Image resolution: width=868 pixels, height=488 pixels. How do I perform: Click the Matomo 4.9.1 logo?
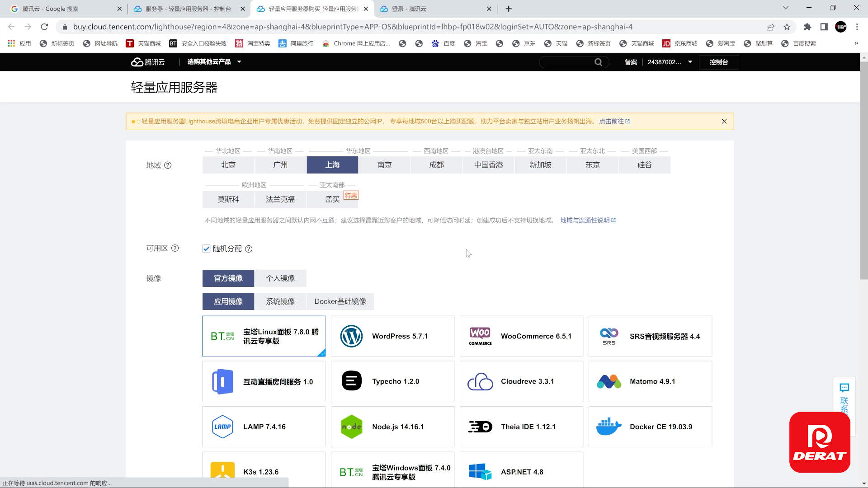point(609,381)
